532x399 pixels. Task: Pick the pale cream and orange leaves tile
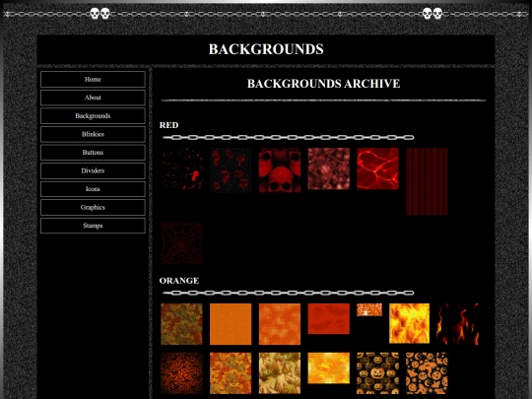click(280, 373)
